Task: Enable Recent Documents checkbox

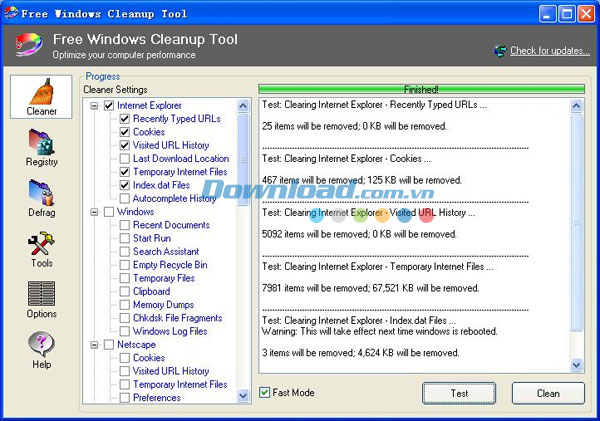Action: click(125, 225)
